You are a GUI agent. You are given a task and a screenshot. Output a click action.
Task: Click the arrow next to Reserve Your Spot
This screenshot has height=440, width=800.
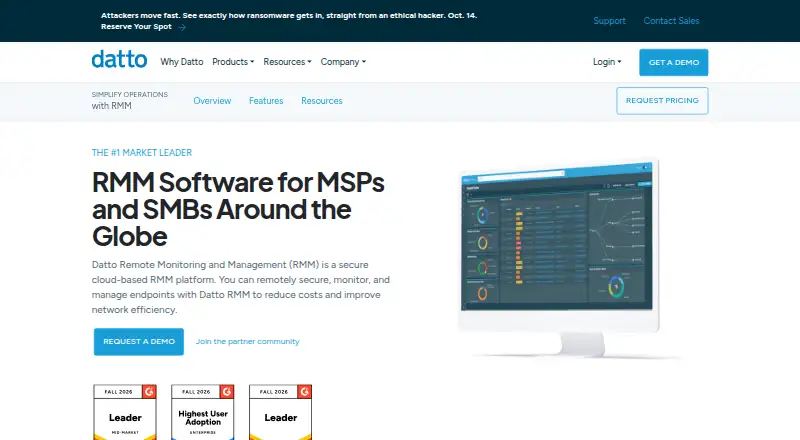point(182,27)
